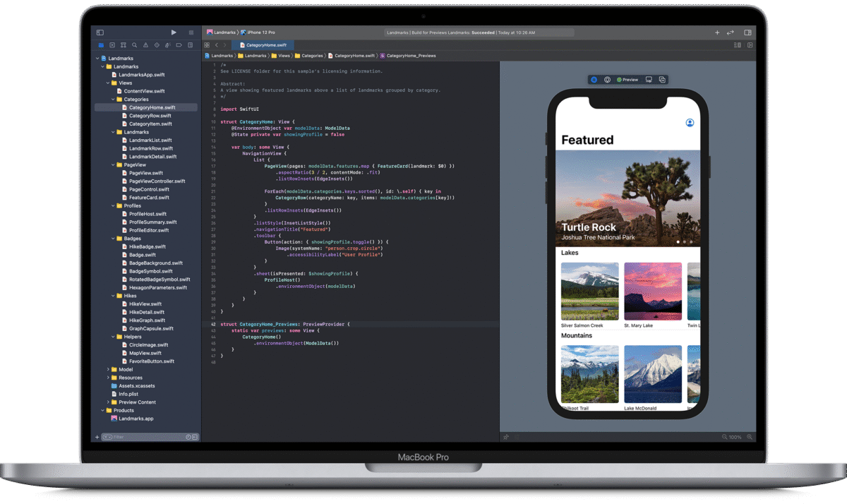Stop the running build
This screenshot has height=504, width=847.
click(191, 32)
